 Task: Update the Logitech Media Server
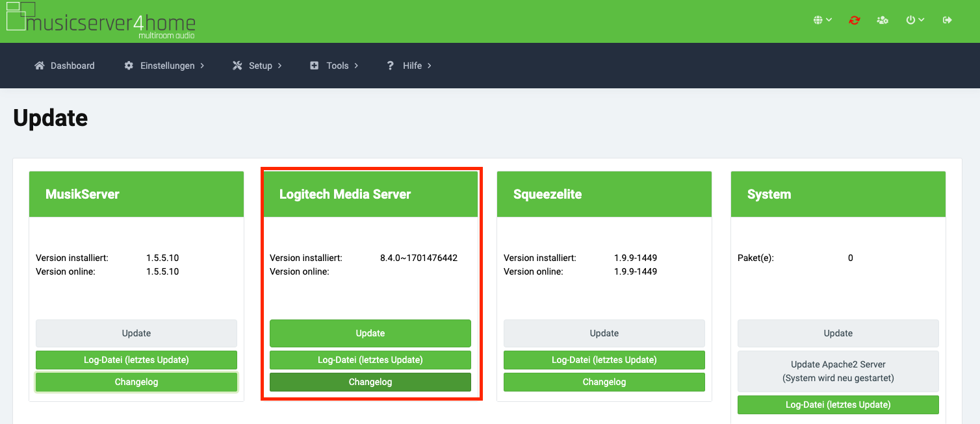(370, 333)
